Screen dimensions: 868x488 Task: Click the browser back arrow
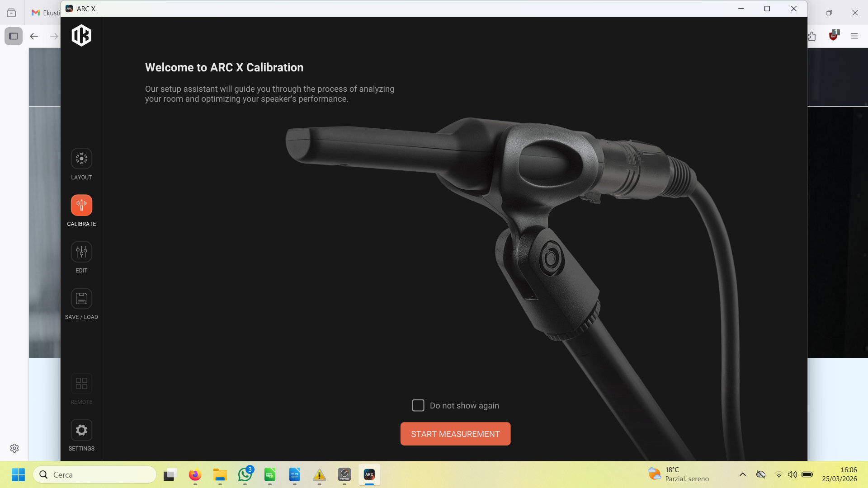click(34, 36)
